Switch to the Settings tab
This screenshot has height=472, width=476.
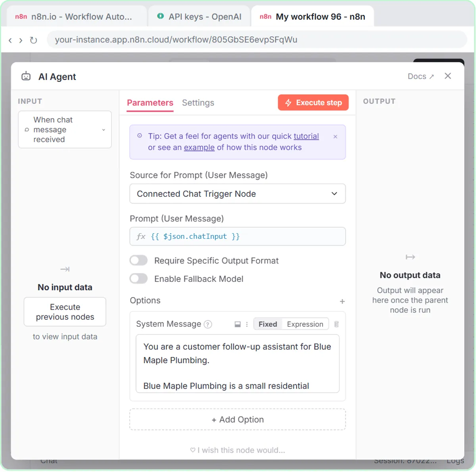pyautogui.click(x=198, y=103)
